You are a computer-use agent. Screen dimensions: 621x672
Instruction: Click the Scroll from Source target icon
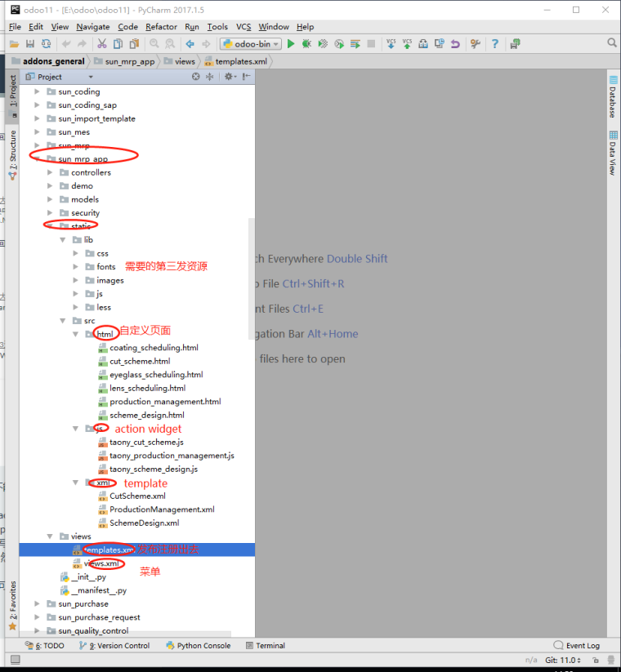[196, 77]
